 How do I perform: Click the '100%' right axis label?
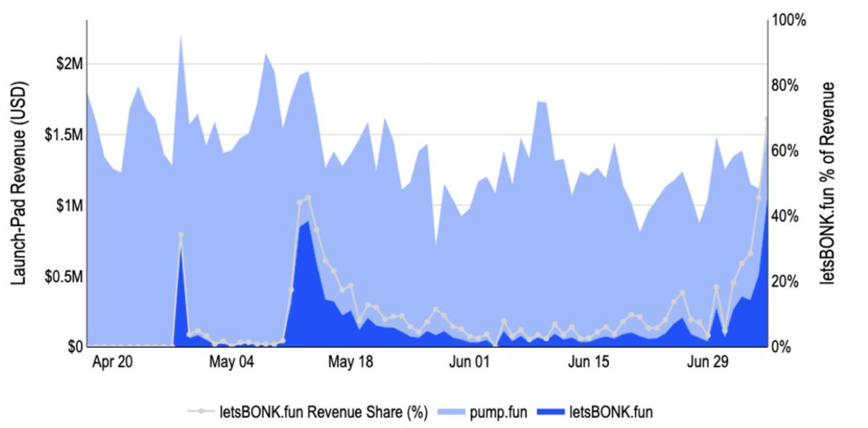[x=788, y=20]
